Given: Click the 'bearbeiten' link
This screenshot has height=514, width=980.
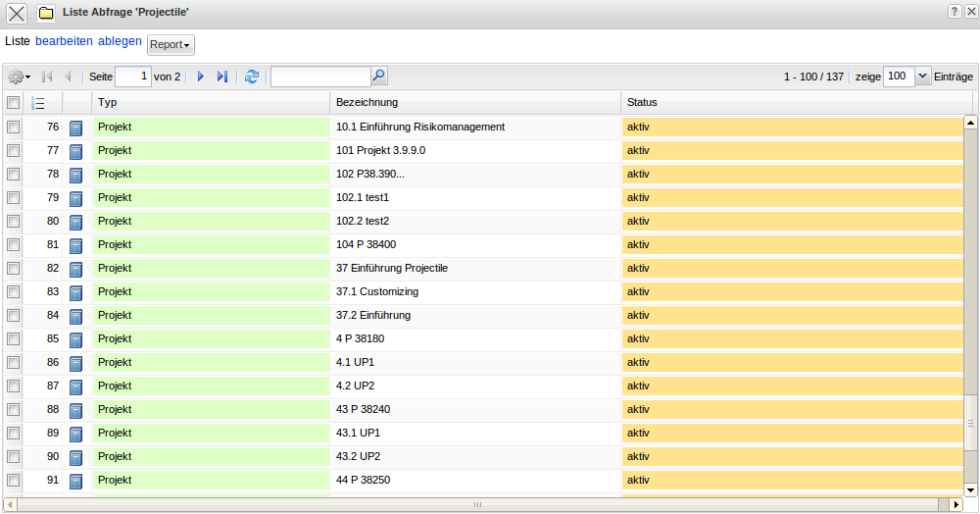Looking at the screenshot, I should click(64, 41).
